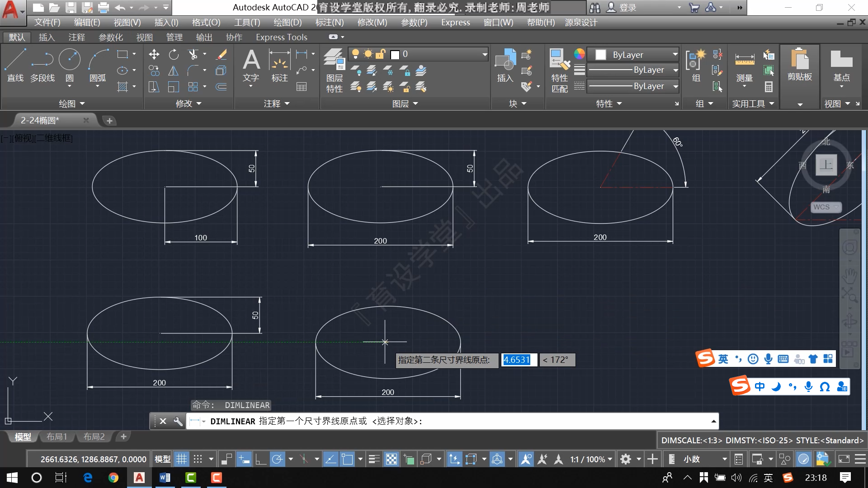Click the Erase tool icon
Screen dimensions: 868x488
tap(221, 55)
